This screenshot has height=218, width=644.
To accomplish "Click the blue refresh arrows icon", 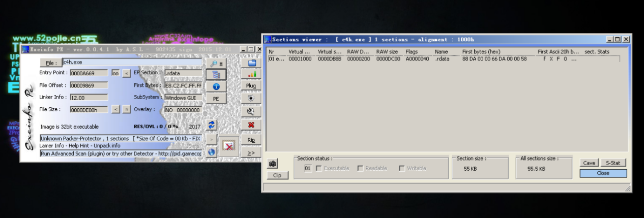I will pyautogui.click(x=212, y=124).
